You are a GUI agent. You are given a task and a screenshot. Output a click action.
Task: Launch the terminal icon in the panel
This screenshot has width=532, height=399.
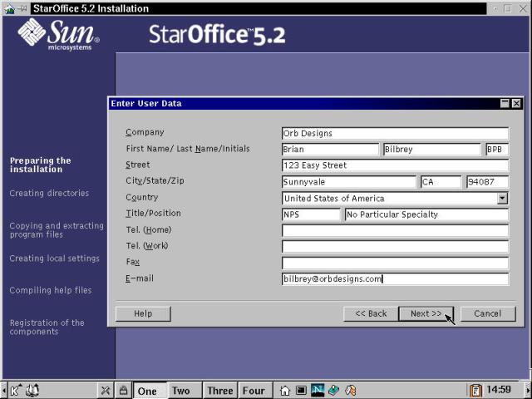pyautogui.click(x=301, y=390)
